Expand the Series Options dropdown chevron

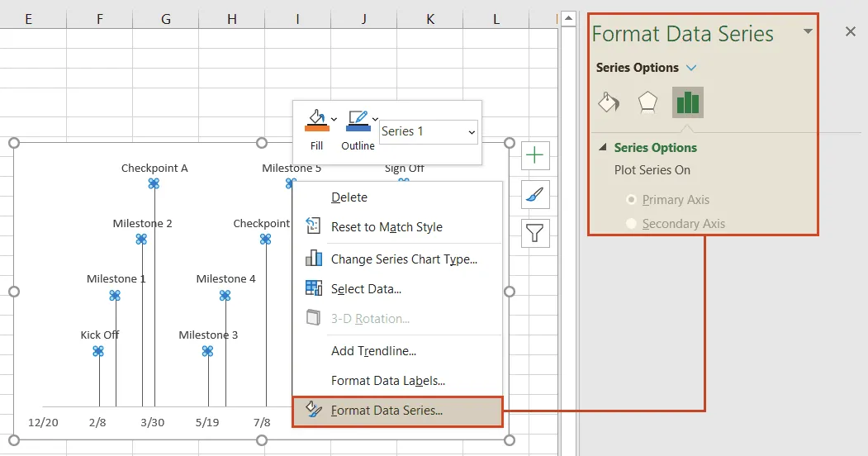click(691, 68)
